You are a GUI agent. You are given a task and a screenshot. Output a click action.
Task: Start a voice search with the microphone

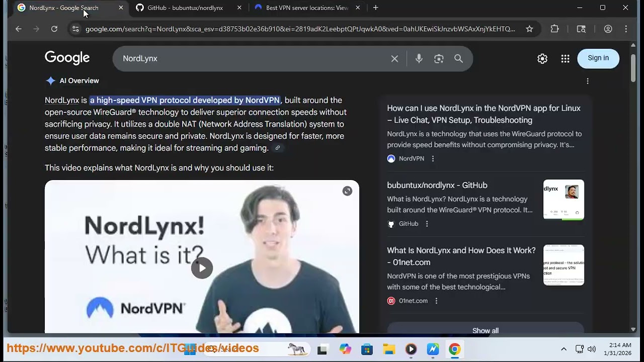(419, 59)
